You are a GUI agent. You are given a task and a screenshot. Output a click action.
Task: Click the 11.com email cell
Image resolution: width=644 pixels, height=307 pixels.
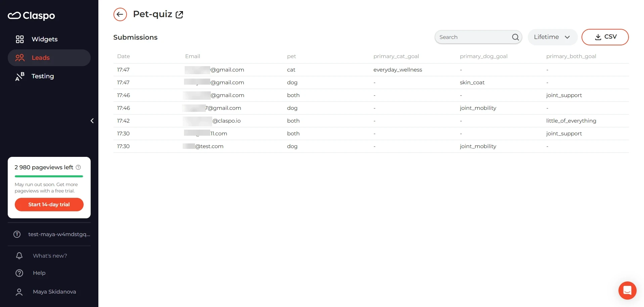click(x=206, y=134)
